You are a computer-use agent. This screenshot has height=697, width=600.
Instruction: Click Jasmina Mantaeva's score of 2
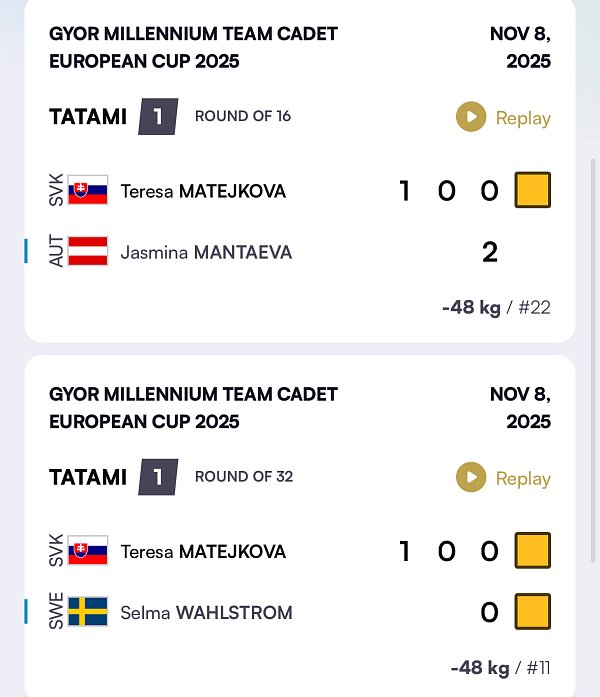(489, 252)
